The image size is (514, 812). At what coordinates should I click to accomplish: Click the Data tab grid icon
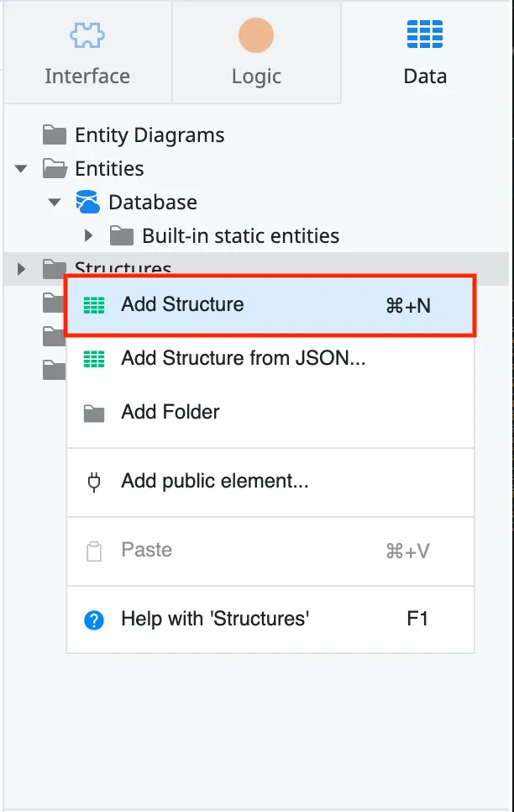tap(424, 34)
